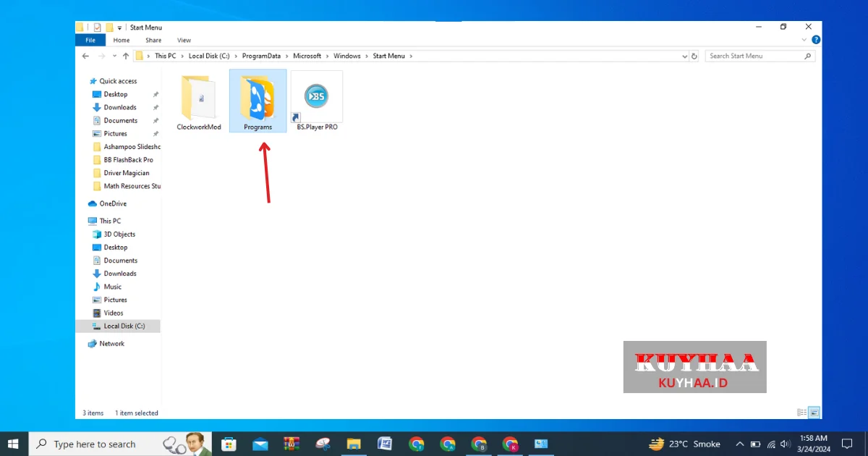
Task: Expand the ribbon with the chevron
Action: (805, 40)
